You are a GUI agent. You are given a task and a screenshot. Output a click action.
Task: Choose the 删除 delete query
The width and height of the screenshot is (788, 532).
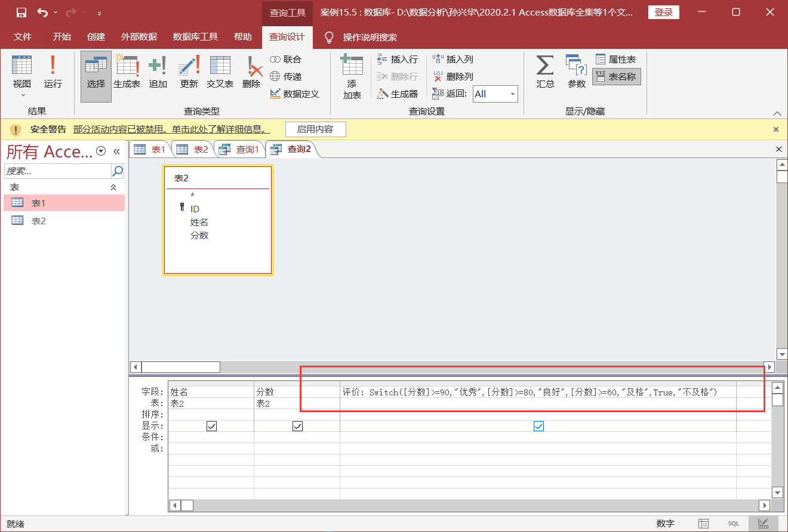(252, 72)
